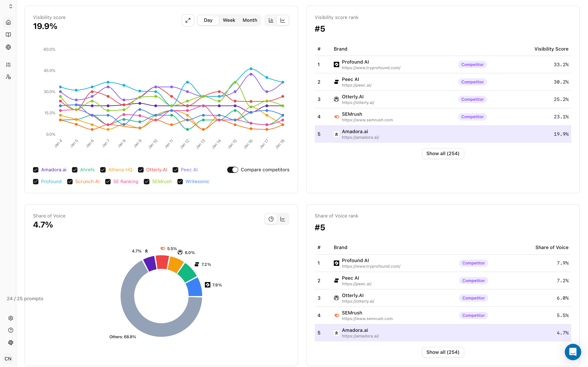The height and width of the screenshot is (367, 588).
Task: Show all 254 brands in Visibility rank
Action: 443,154
